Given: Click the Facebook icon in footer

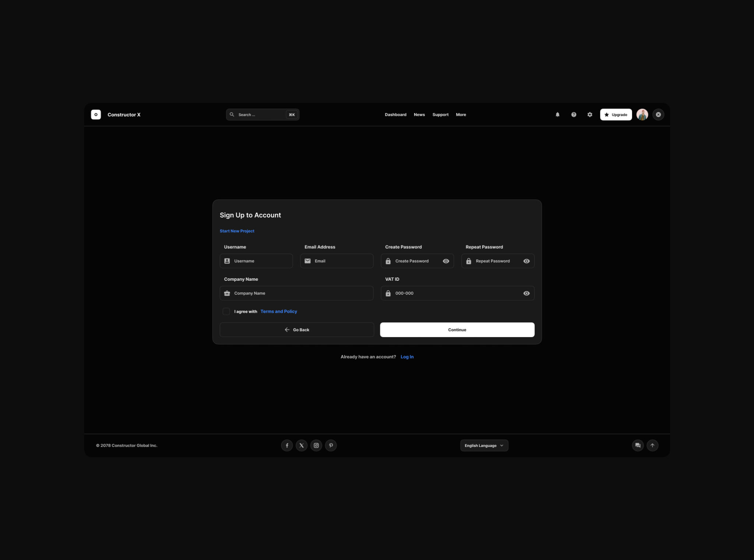Looking at the screenshot, I should pyautogui.click(x=287, y=445).
